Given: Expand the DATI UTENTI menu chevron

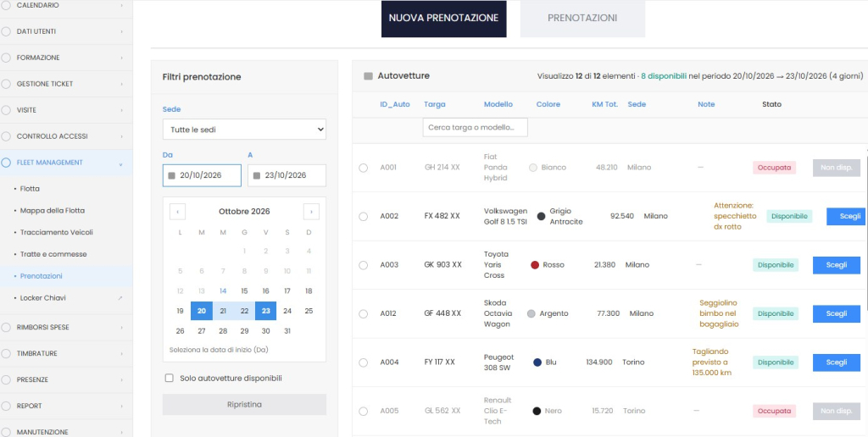Looking at the screenshot, I should 122,31.
